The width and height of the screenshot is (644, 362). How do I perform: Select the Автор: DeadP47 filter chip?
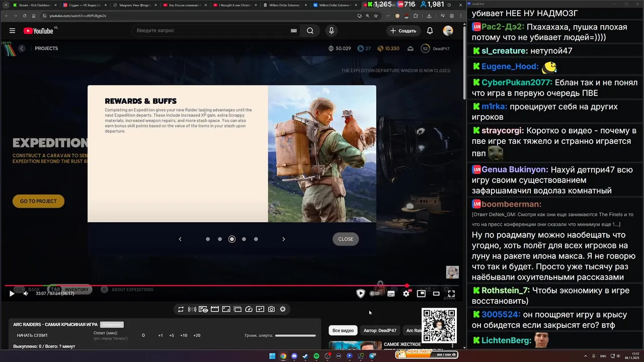click(x=380, y=330)
